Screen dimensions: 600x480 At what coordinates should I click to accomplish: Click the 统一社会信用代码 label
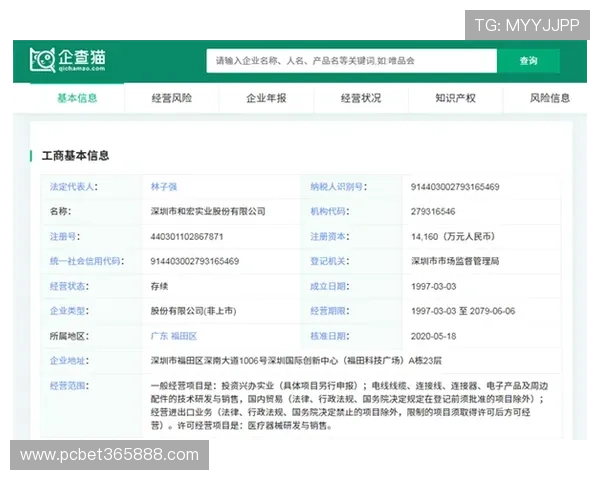87,261
